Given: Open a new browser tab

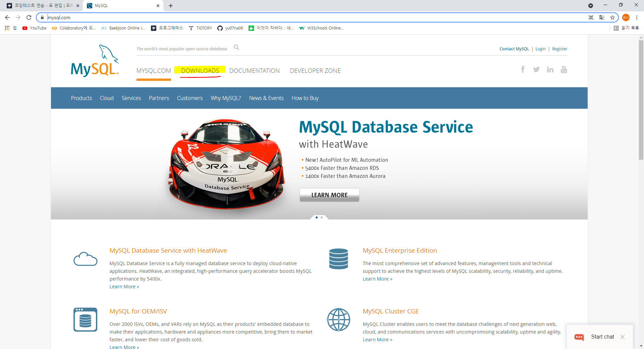Looking at the screenshot, I should click(171, 6).
